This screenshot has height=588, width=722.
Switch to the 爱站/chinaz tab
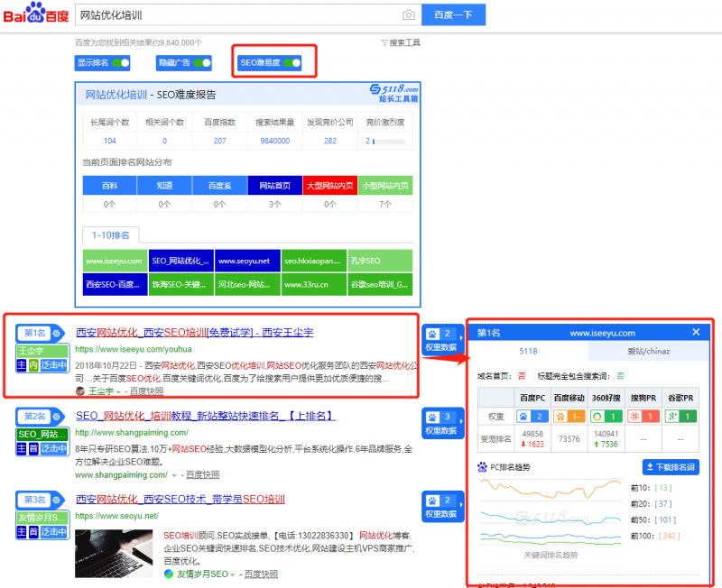648,351
